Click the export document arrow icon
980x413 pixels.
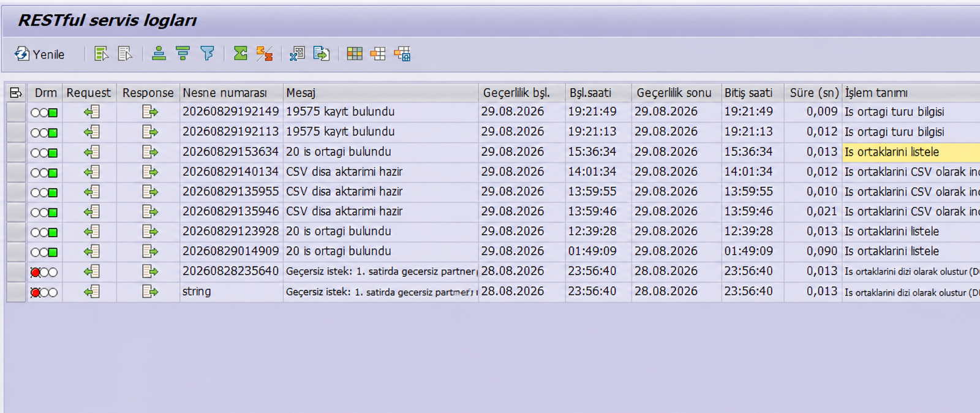click(x=322, y=54)
